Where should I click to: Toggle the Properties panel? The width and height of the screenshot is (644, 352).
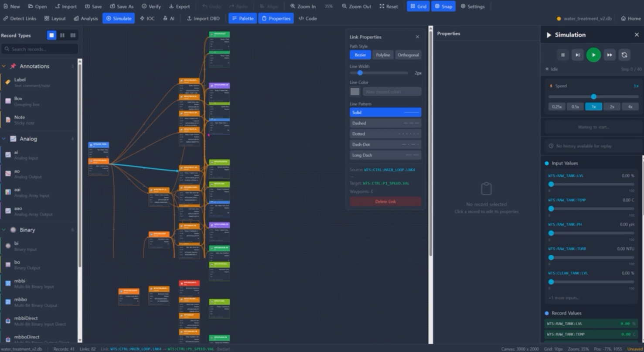coord(276,18)
